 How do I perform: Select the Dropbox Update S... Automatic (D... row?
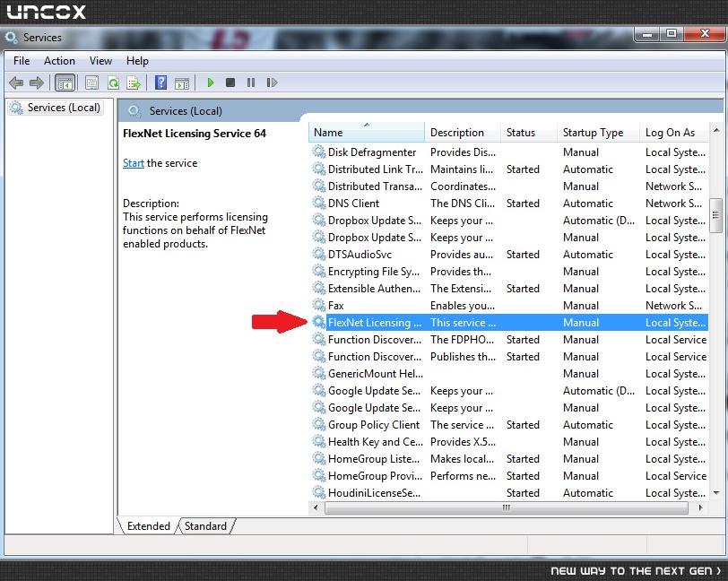pos(508,221)
